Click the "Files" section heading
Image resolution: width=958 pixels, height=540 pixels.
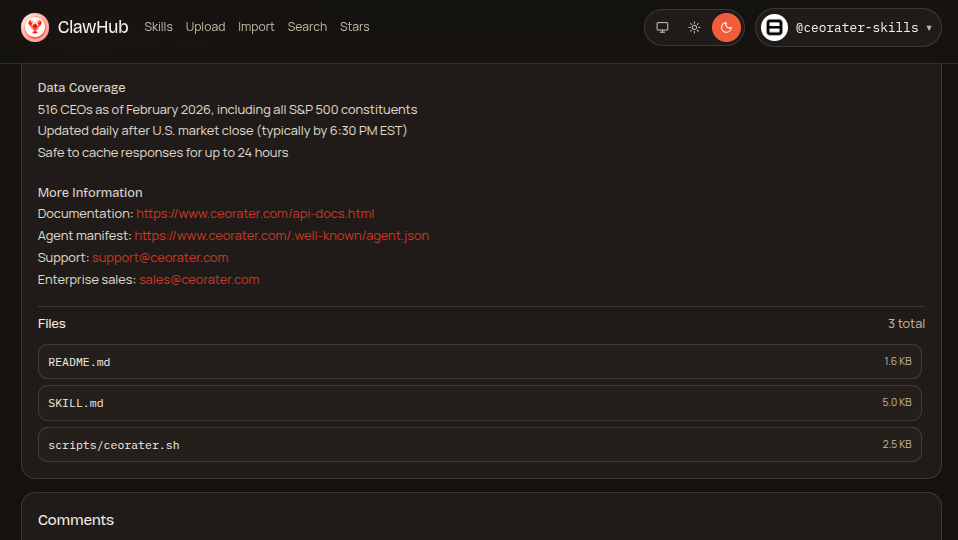coord(51,324)
